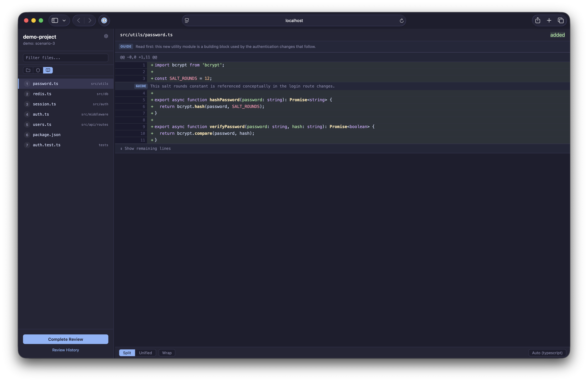The height and width of the screenshot is (382, 588).
Task: Switch diff view to Unified mode
Action: [x=145, y=353]
